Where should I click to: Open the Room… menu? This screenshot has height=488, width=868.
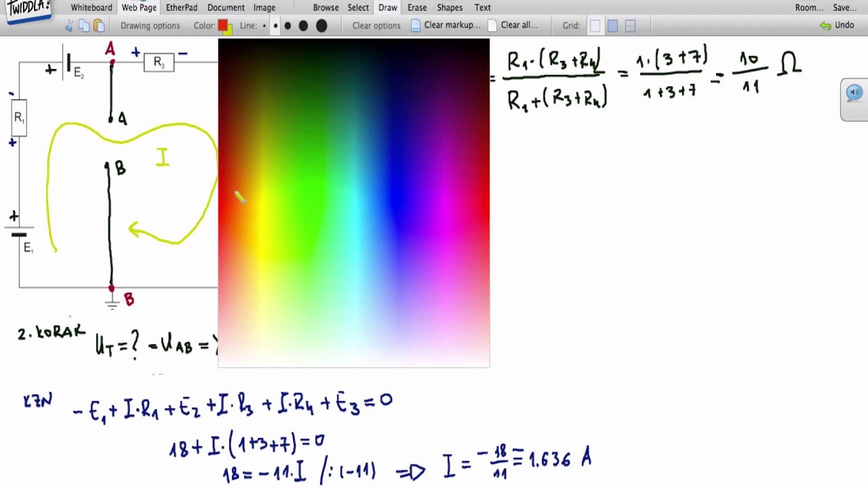(x=809, y=7)
